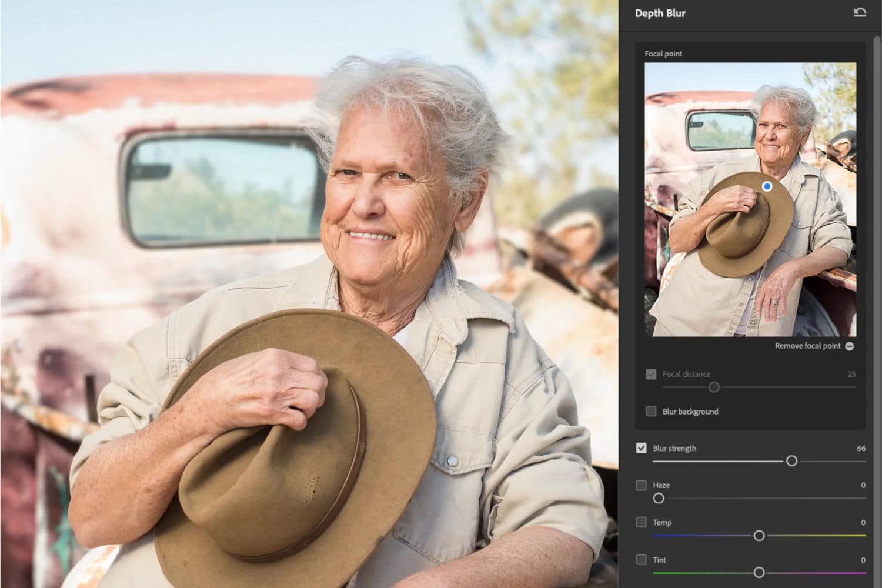Click the Focal distance slider handle

[x=714, y=387]
